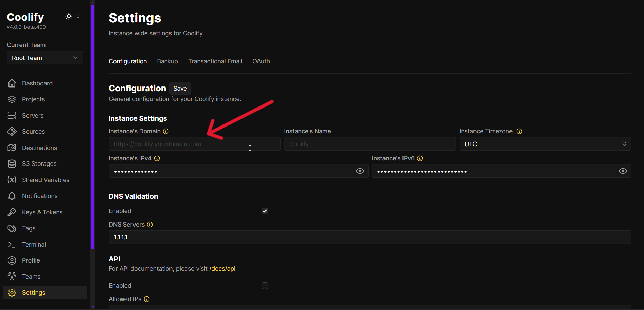The width and height of the screenshot is (644, 310).
Task: Click the Settings gear icon
Action: point(12,293)
